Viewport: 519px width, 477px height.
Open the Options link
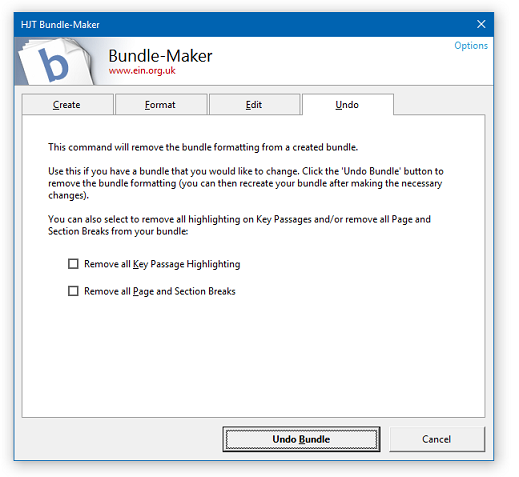(x=471, y=46)
